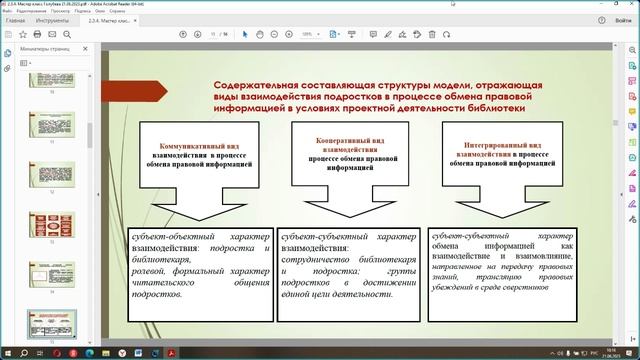Screen dimensions: 640x360
Task: Open Microsoft Edge from taskbar
Action: point(89,353)
